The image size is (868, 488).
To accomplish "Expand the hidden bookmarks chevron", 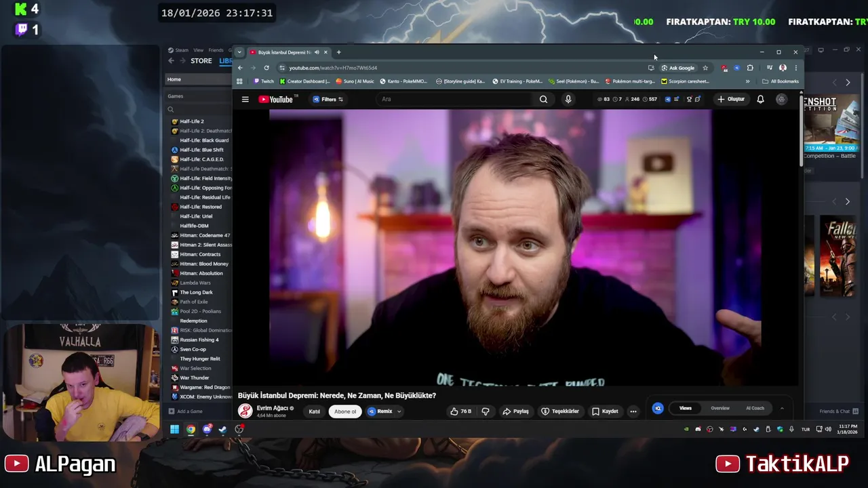I will tap(747, 81).
